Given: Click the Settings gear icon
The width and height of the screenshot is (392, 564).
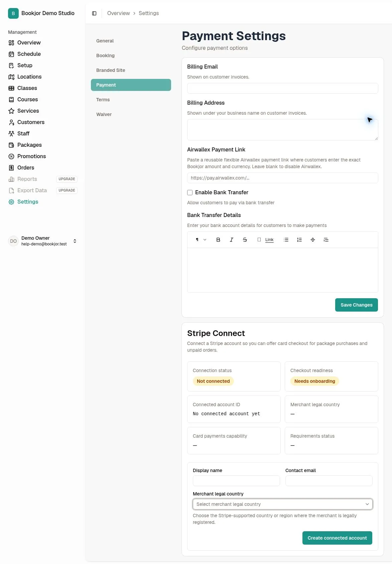Looking at the screenshot, I should click(11, 202).
